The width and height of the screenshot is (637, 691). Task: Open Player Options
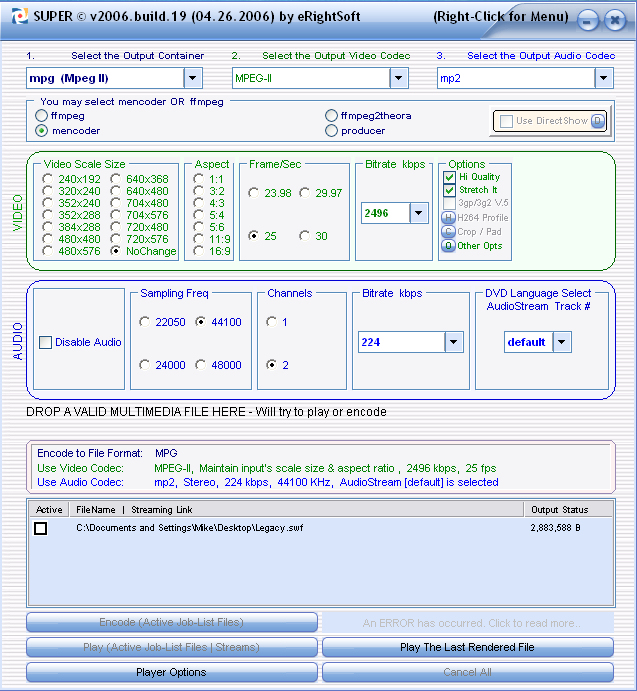click(171, 672)
